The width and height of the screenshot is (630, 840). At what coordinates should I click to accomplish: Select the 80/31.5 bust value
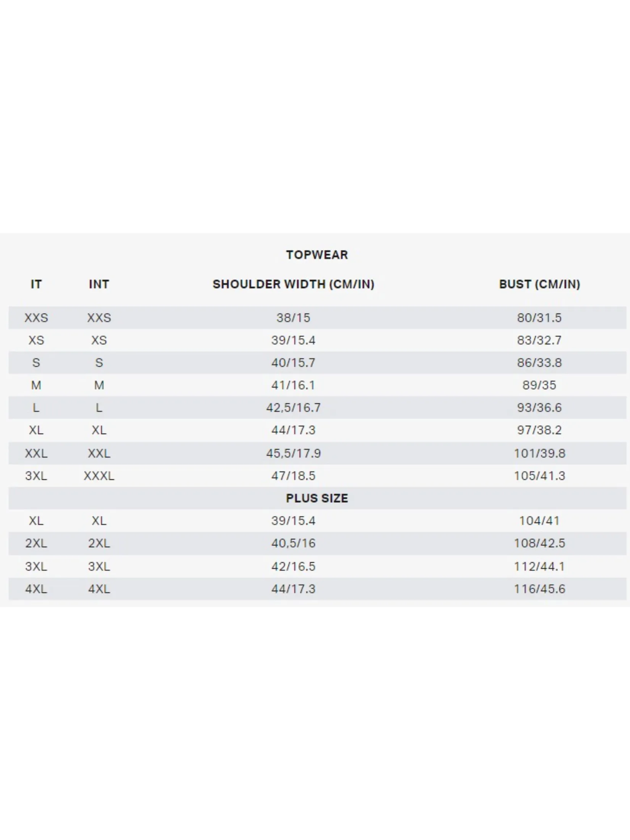coord(539,318)
